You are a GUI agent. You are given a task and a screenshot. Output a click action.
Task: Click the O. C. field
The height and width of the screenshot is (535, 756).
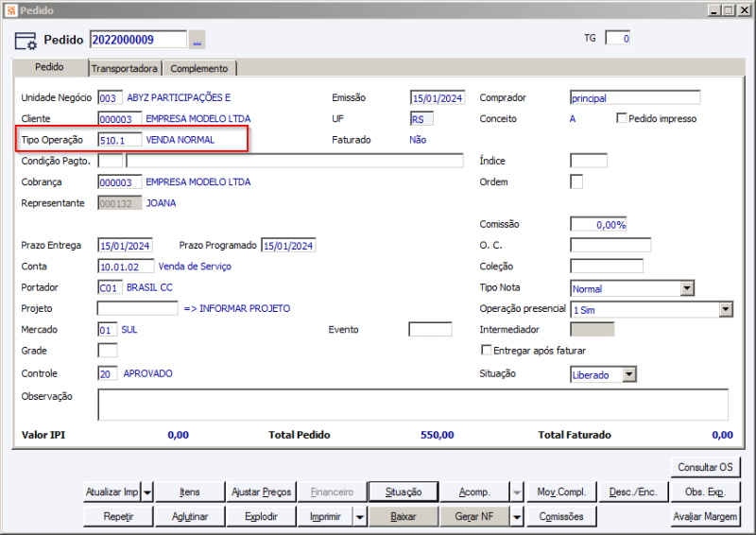click(x=610, y=245)
